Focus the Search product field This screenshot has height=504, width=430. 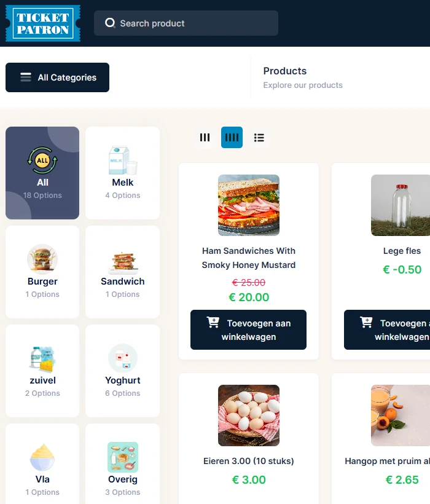186,23
